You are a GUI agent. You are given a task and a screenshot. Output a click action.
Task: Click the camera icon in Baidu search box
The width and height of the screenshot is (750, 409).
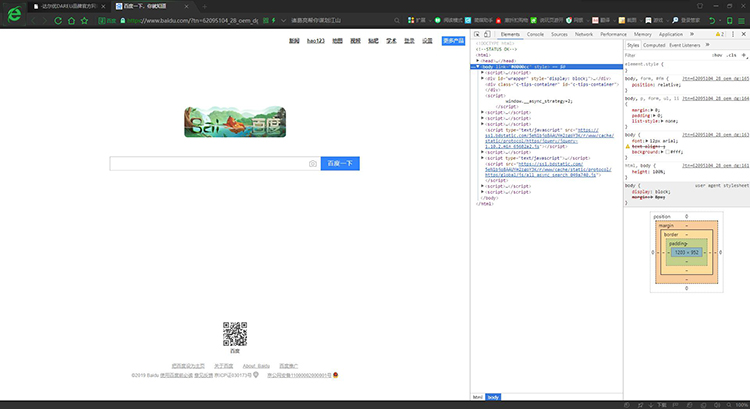(313, 164)
